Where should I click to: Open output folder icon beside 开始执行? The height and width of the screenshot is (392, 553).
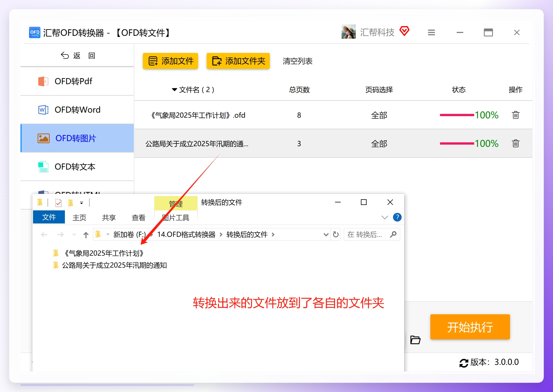415,340
